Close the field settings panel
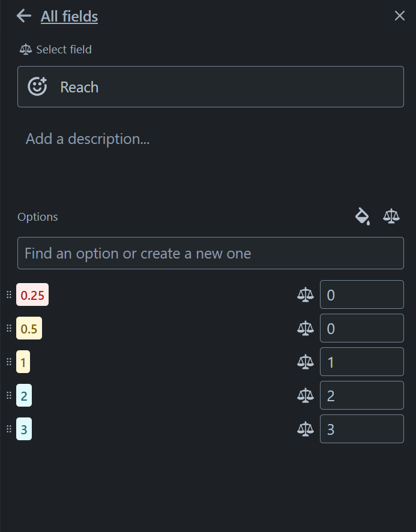The height and width of the screenshot is (532, 416). (x=399, y=16)
